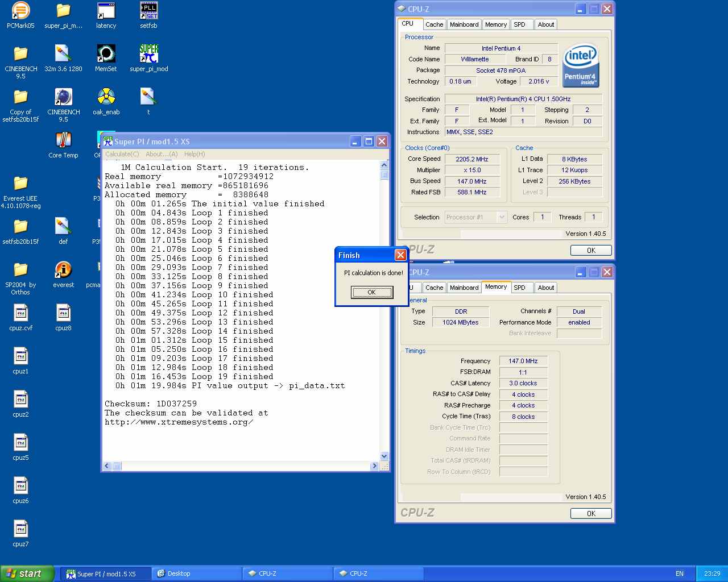The width and height of the screenshot is (728, 582).
Task: Select the first CPU-Z taskbar button
Action: tap(288, 573)
